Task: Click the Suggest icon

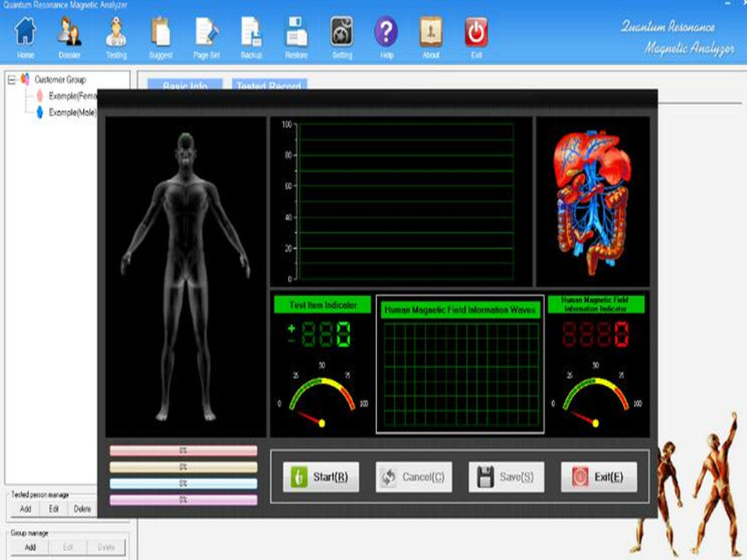Action: (x=161, y=34)
